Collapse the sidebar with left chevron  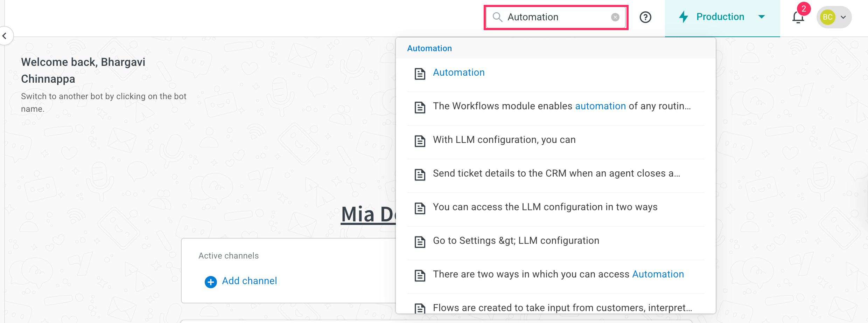(x=5, y=36)
